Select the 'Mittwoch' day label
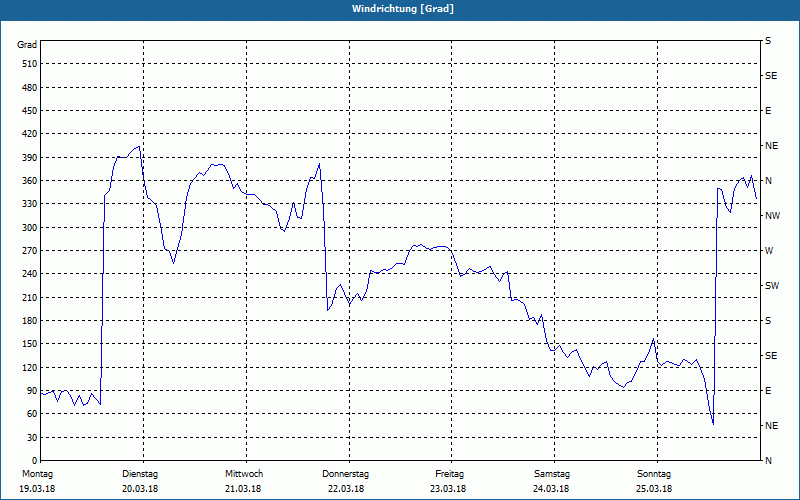800x500 pixels. [x=244, y=474]
